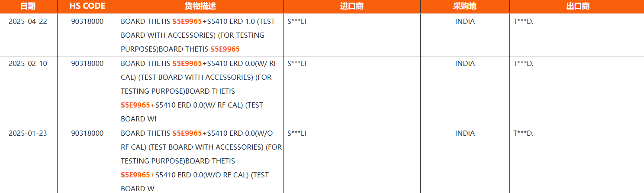
Task: Click HS code 90318000 in the 2025-01-23 row
Action: [87, 133]
